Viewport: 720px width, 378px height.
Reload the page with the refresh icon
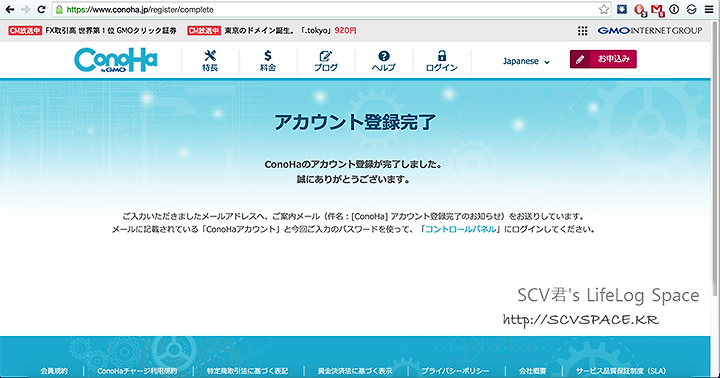click(x=41, y=9)
